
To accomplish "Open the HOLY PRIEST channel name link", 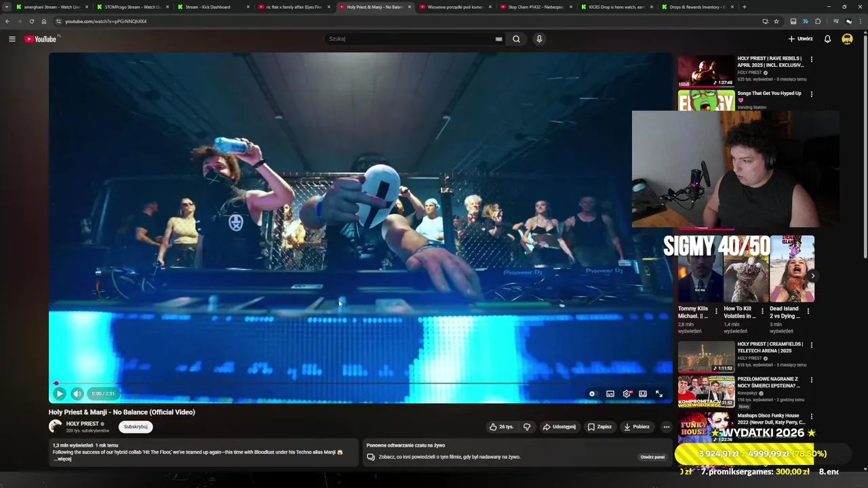I will pos(82,424).
